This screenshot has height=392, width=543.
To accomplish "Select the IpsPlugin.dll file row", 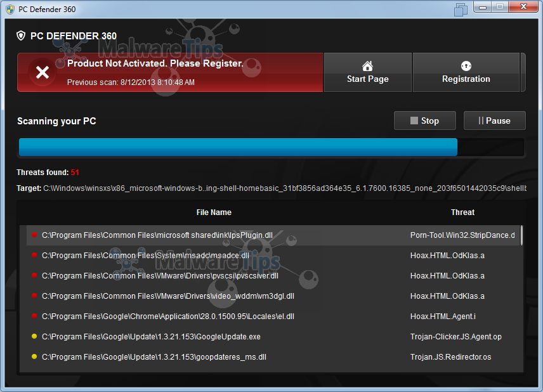I will (273, 235).
